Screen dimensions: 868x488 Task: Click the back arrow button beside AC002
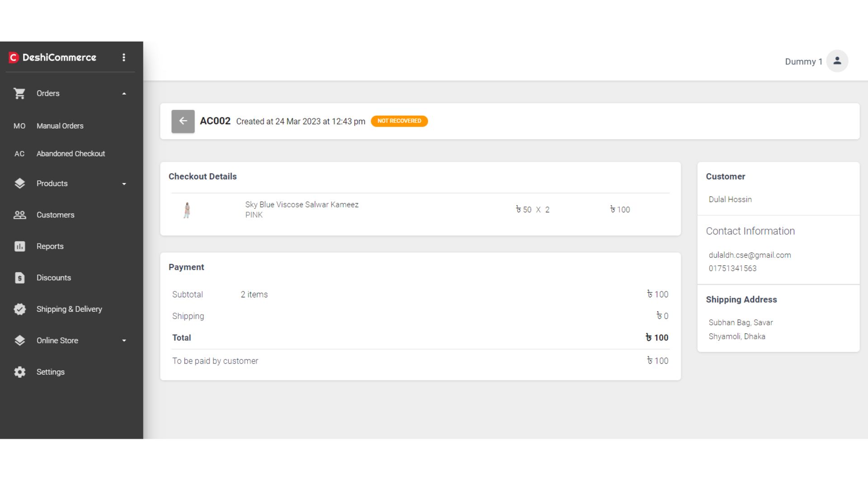183,121
